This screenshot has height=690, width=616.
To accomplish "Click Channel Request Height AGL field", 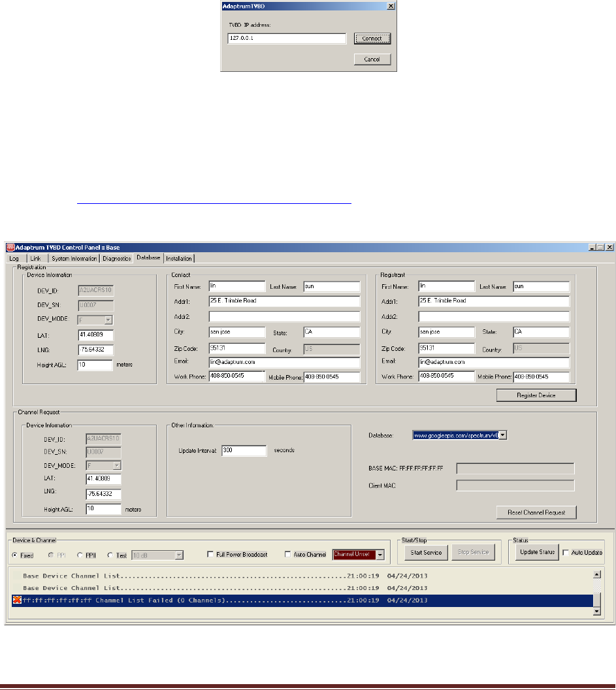I will (x=103, y=509).
